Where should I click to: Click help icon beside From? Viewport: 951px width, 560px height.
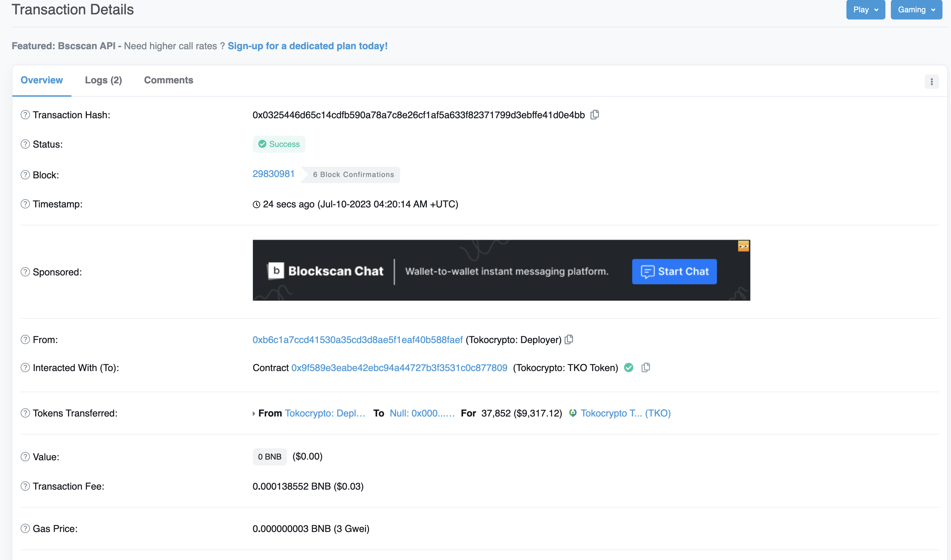pos(25,339)
